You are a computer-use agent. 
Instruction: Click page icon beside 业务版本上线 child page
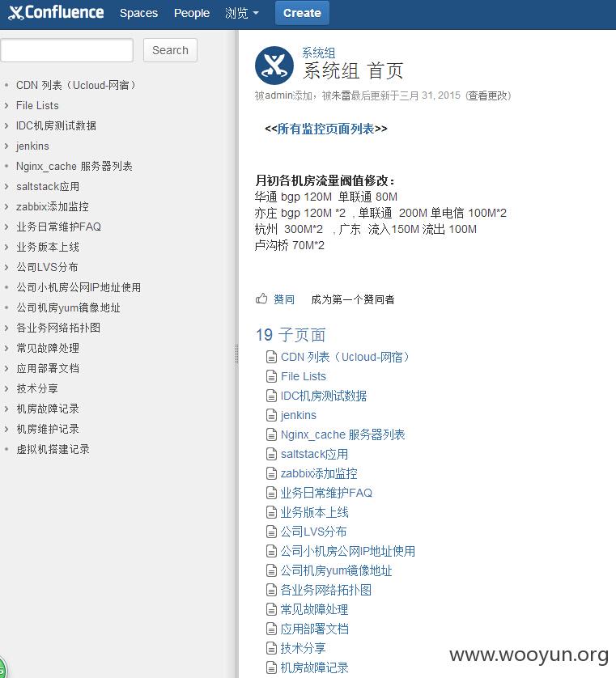(x=271, y=512)
